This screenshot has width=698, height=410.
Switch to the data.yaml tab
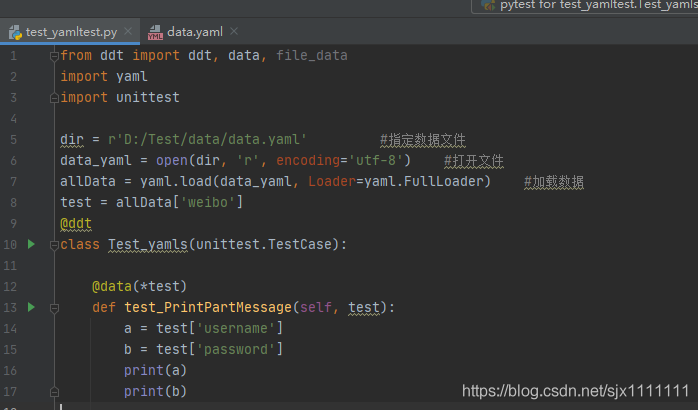[x=195, y=32]
